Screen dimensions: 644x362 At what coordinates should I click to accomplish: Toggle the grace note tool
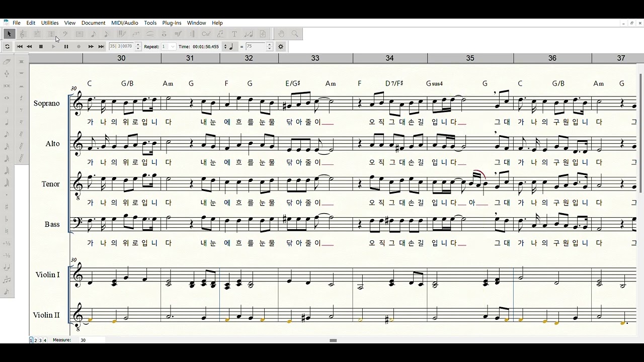tap(7, 292)
